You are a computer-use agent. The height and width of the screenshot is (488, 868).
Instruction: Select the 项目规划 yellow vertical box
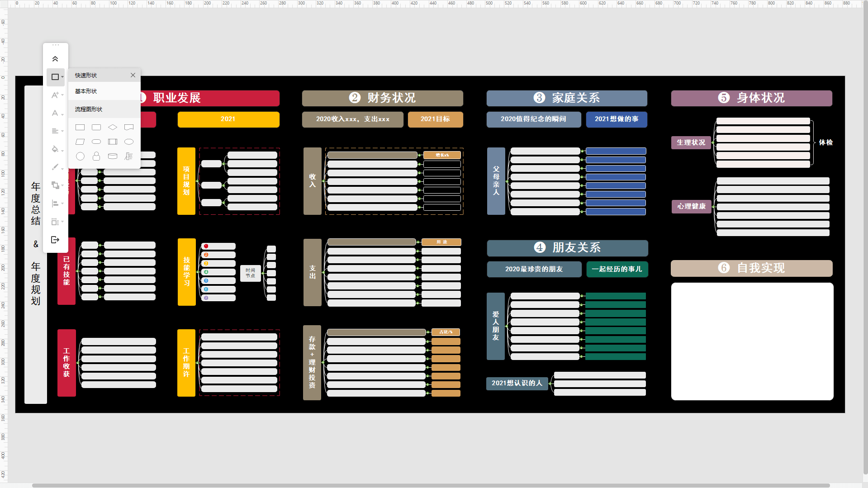tap(186, 181)
